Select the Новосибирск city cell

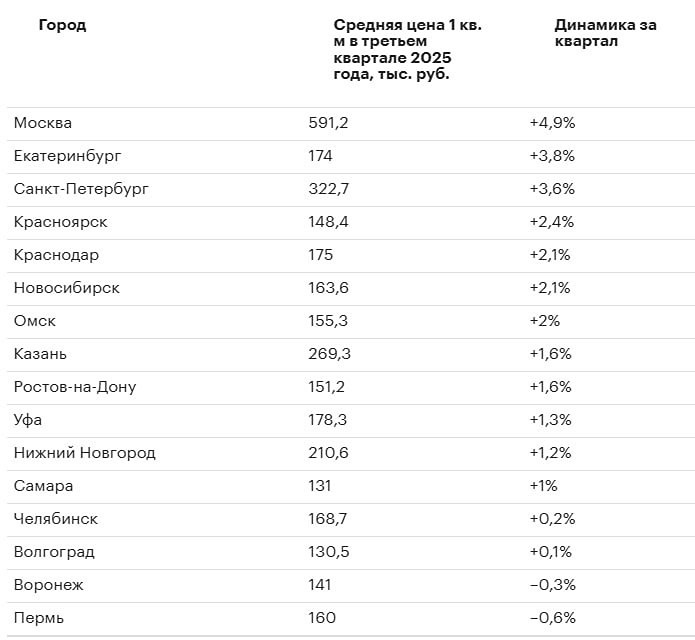pyautogui.click(x=66, y=288)
